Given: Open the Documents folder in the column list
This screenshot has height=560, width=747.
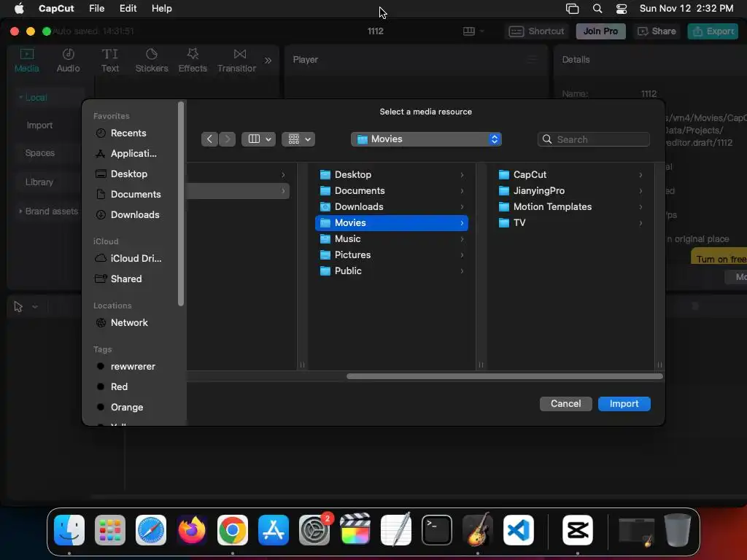Looking at the screenshot, I should point(392,190).
